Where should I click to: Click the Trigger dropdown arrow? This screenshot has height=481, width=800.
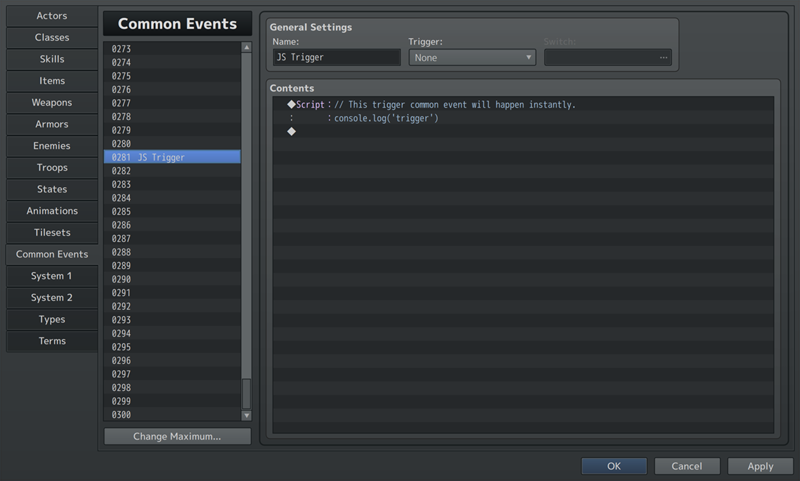(529, 58)
